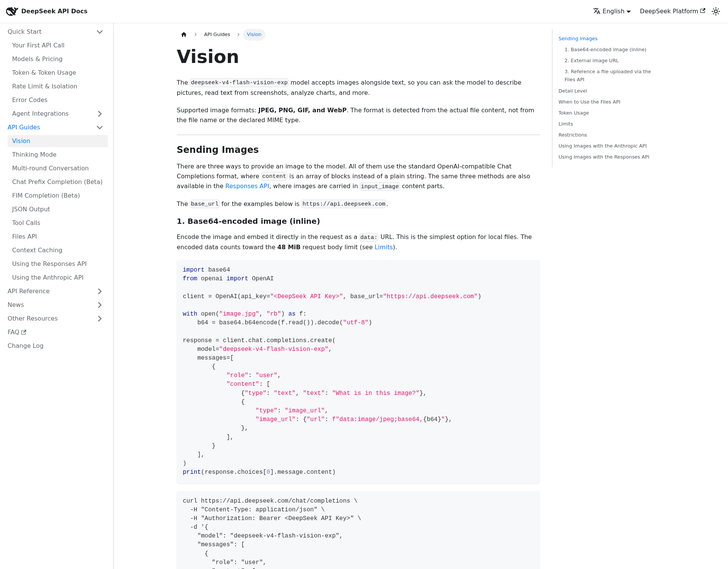Open the FAQ external link
728x569 pixels.
(x=17, y=332)
